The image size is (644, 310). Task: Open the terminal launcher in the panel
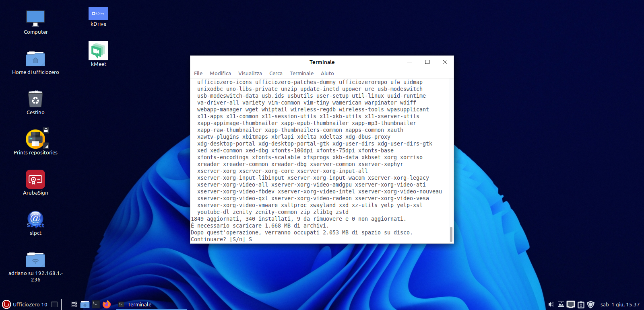95,304
